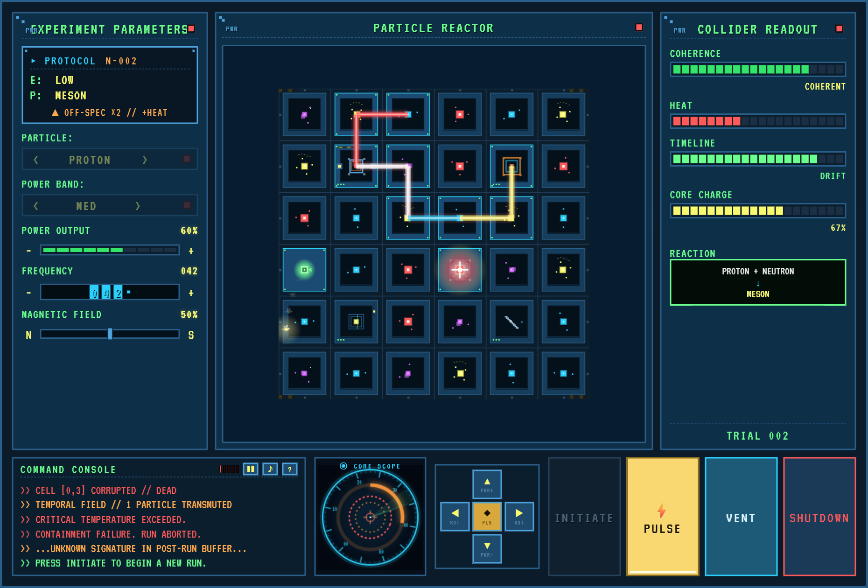The image size is (868, 588).
Task: Select the cyan particle cell in grid's bottom-right corner
Action: click(x=563, y=373)
